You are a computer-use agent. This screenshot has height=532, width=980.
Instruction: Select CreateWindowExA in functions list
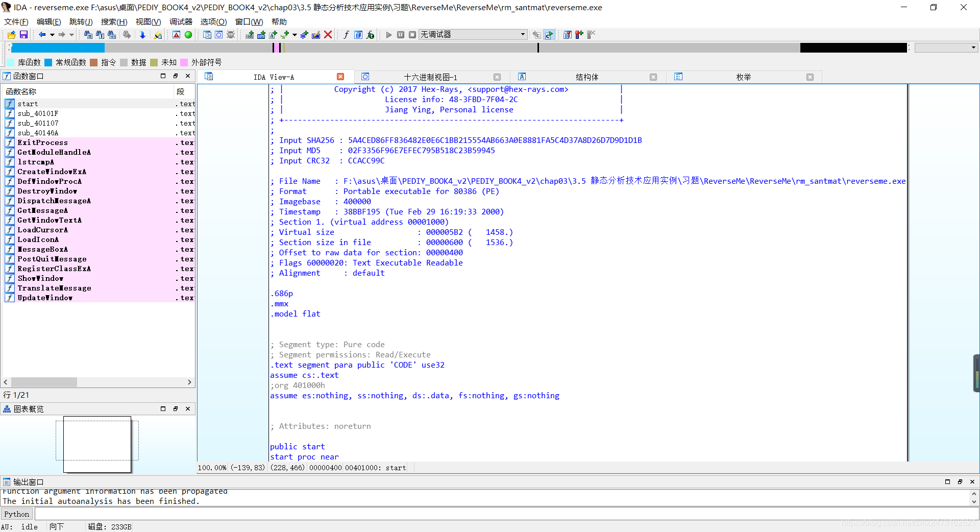tap(100, 172)
